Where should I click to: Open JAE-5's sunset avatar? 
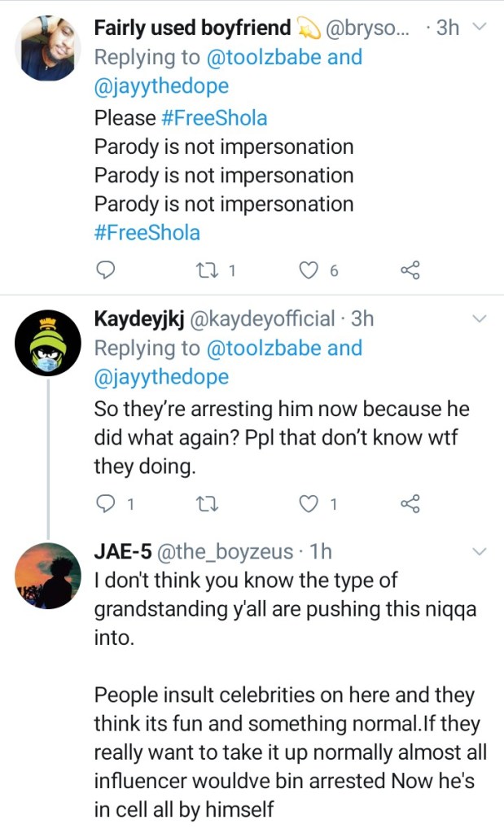[48, 575]
